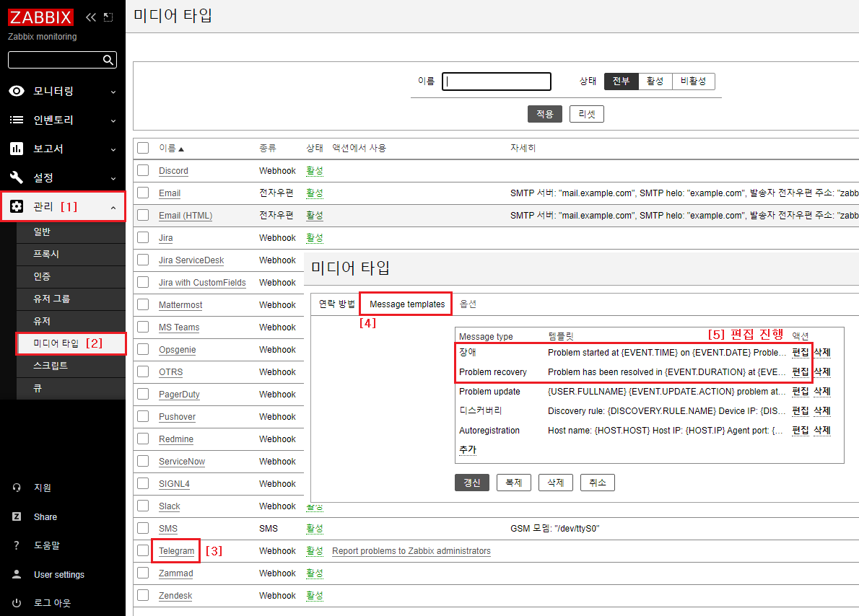
Task: Check the Email (HTML) row checkbox
Action: pyautogui.click(x=143, y=215)
